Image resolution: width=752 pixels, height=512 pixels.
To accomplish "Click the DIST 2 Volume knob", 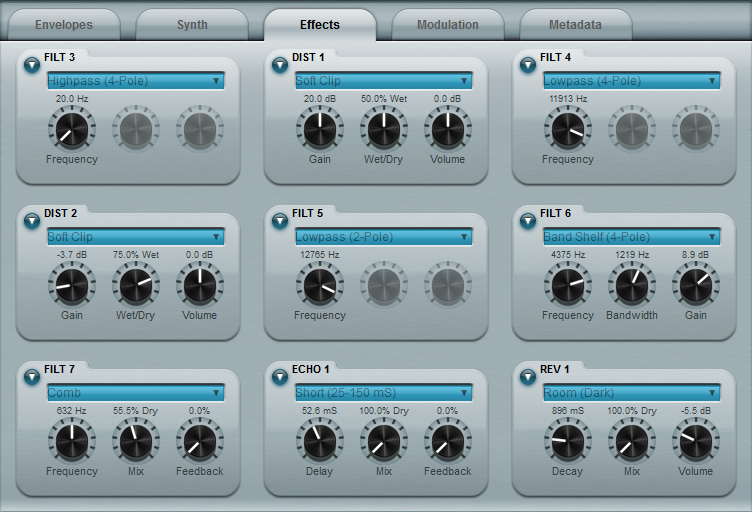I will (x=200, y=285).
